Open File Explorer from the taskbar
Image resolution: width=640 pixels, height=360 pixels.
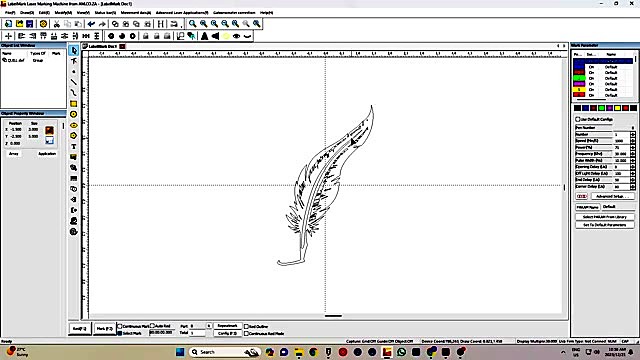tap(299, 352)
